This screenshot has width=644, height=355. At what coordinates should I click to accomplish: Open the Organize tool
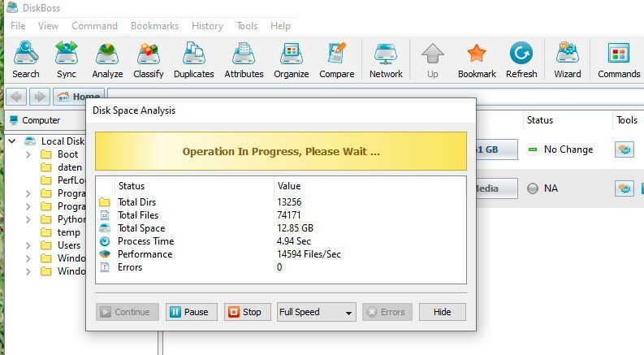tap(292, 60)
